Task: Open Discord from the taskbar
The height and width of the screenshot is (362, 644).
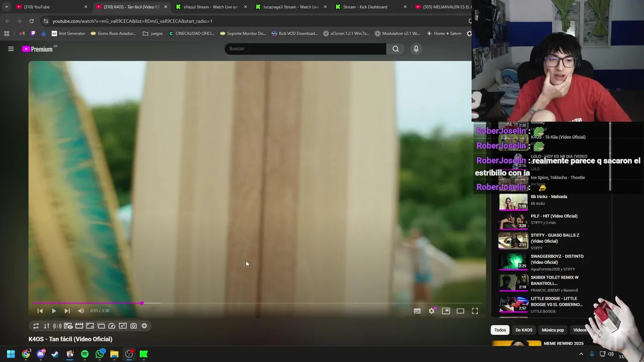Action: (x=40, y=354)
